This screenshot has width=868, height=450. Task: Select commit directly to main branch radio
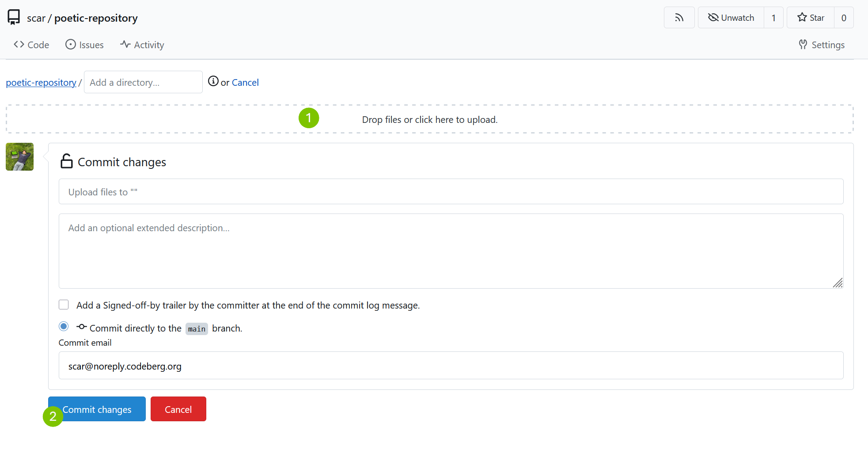point(64,326)
